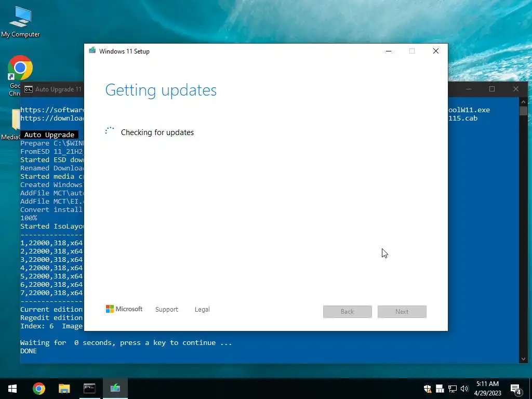Click the console row '4,22000,318,x64'
The image size is (532, 399).
pyautogui.click(x=51, y=268)
